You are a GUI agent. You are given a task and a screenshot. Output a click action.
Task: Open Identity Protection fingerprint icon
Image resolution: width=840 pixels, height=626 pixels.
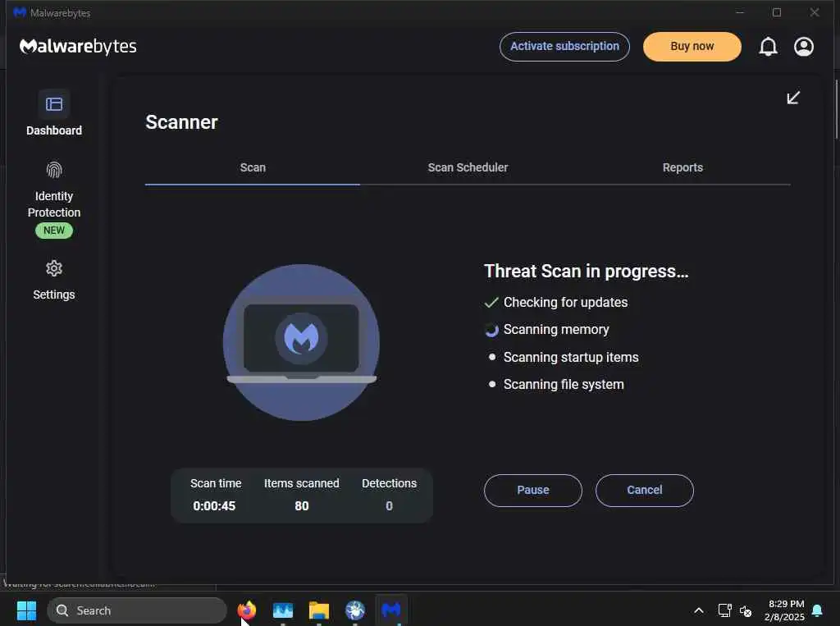(53, 170)
